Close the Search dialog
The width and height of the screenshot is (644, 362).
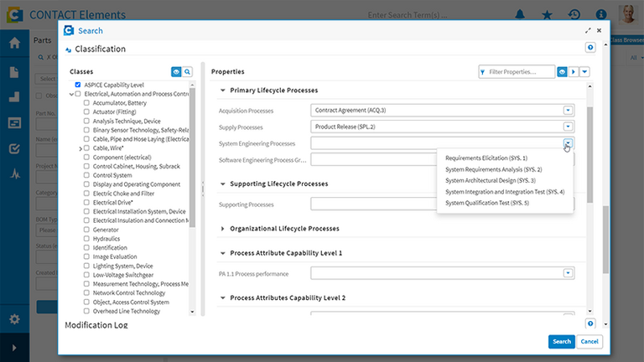pyautogui.click(x=600, y=30)
